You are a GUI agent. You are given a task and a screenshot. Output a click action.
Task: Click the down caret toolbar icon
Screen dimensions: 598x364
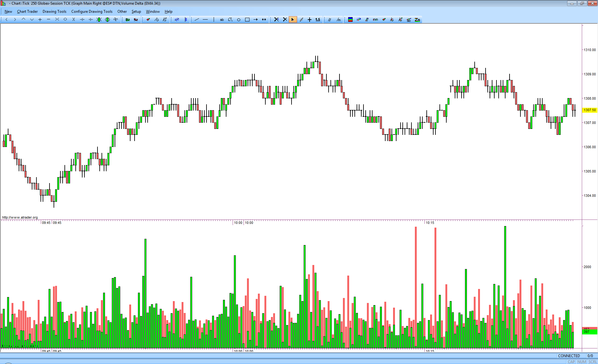[32, 20]
